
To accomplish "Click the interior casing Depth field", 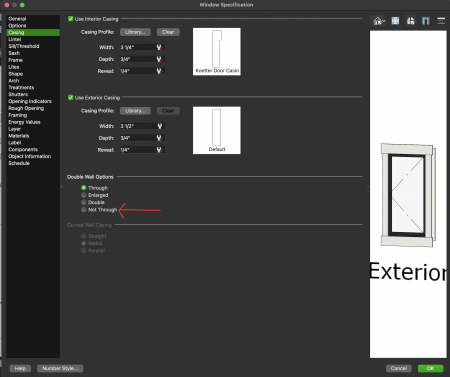I will click(x=138, y=59).
